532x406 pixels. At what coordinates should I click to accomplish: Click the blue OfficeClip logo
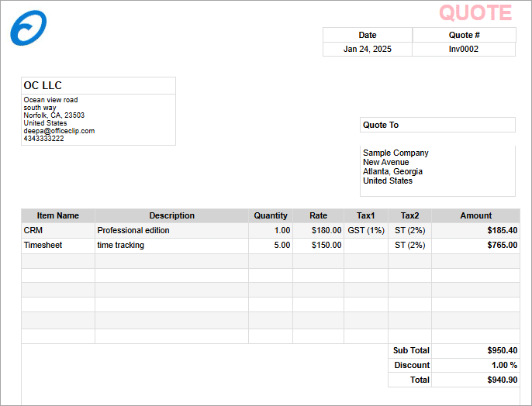pos(29,28)
